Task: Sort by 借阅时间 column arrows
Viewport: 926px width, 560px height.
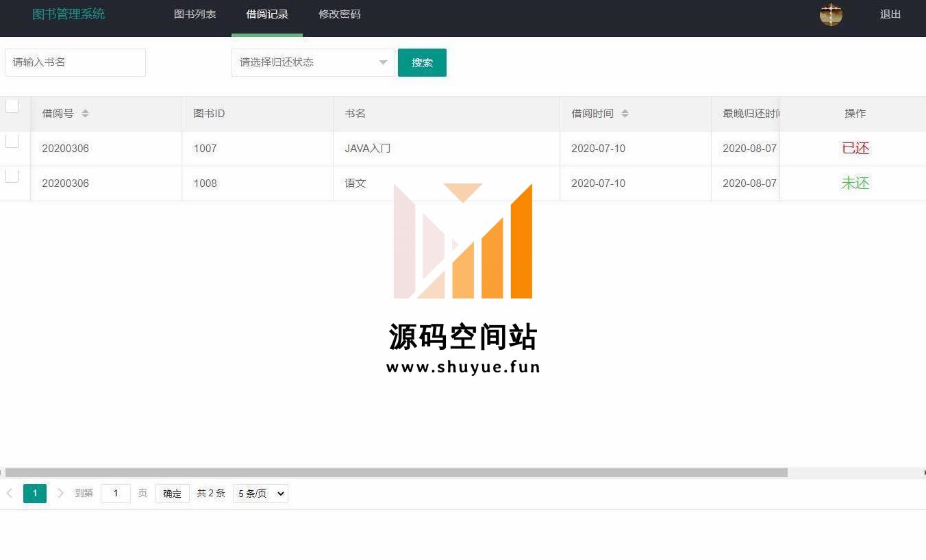Action: point(625,114)
